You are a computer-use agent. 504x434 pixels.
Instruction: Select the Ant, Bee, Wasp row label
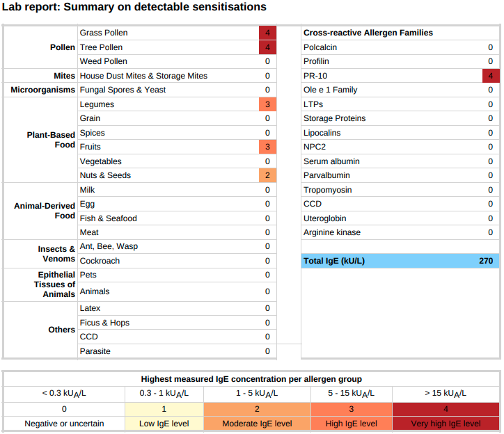click(x=109, y=246)
